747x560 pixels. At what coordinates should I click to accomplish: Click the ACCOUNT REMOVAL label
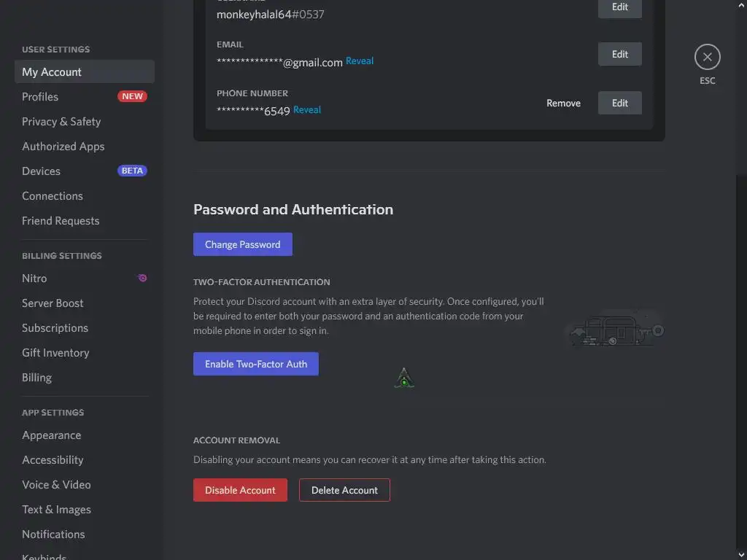(236, 440)
